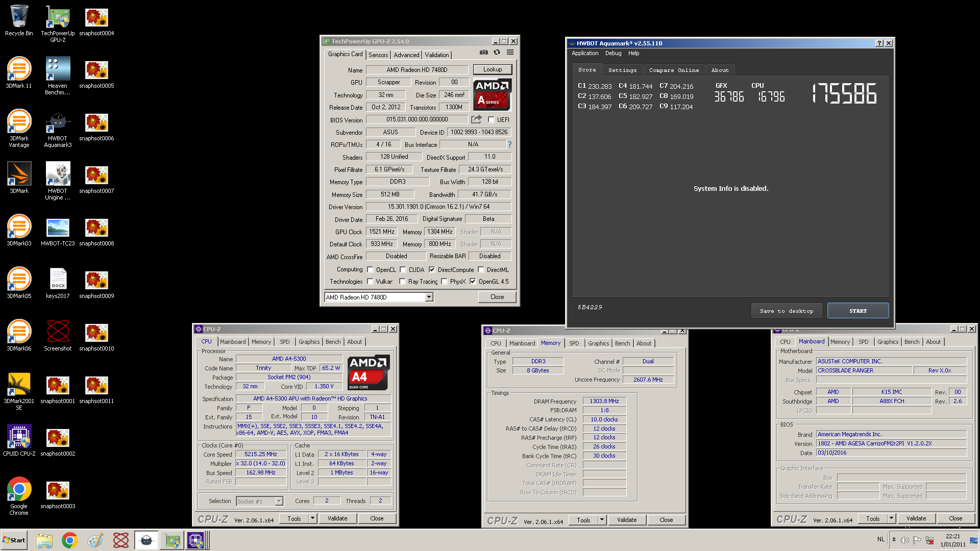Click the GPU-Z graphics card taskbar icon

click(172, 540)
